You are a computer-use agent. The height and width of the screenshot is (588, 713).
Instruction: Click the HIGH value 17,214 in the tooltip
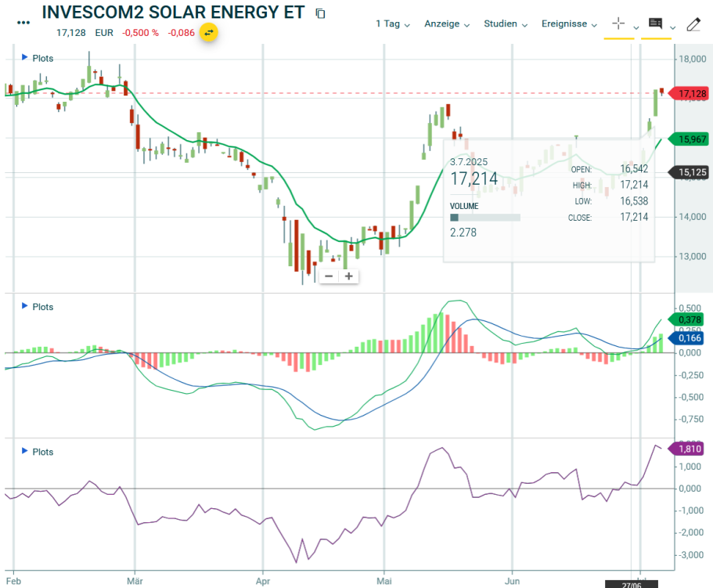pos(634,185)
